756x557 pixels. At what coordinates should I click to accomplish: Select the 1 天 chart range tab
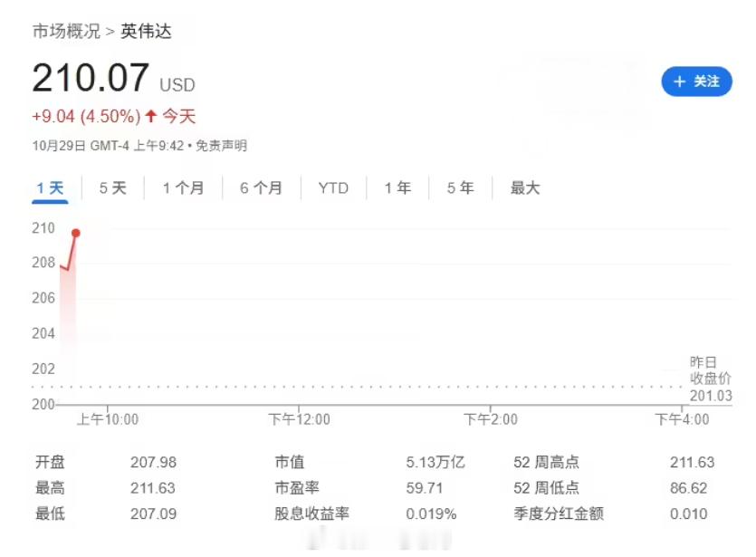point(50,188)
